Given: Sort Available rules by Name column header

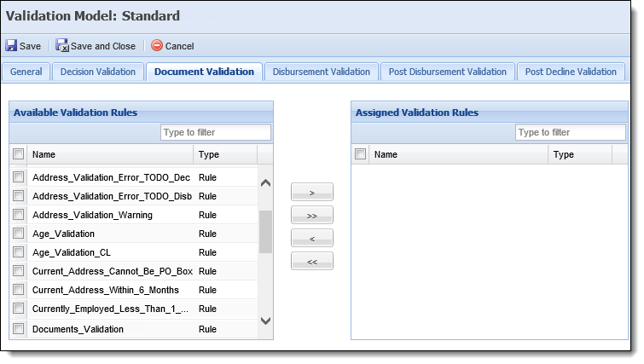Looking at the screenshot, I should click(x=110, y=154).
